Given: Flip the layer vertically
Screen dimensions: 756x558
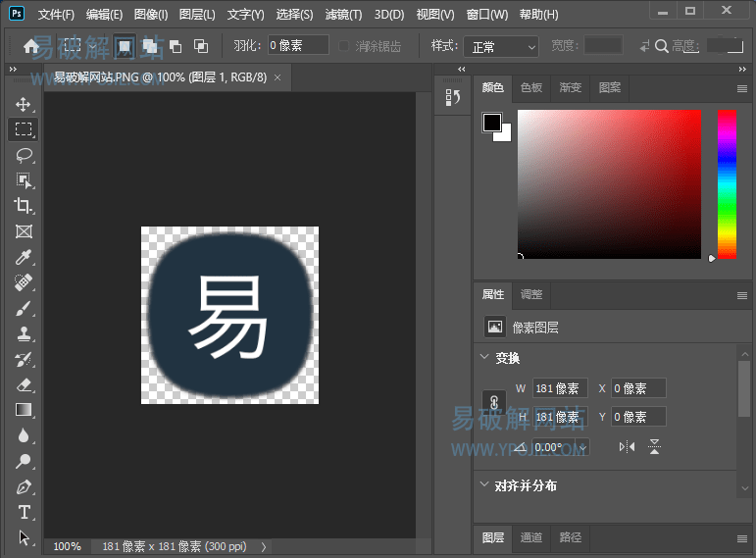Looking at the screenshot, I should pyautogui.click(x=654, y=446).
